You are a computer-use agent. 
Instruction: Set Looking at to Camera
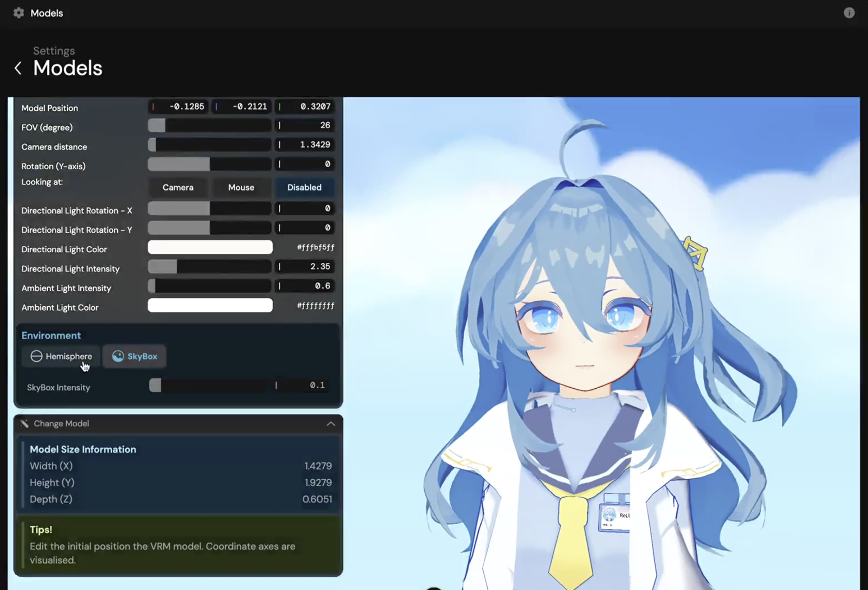[x=178, y=187]
